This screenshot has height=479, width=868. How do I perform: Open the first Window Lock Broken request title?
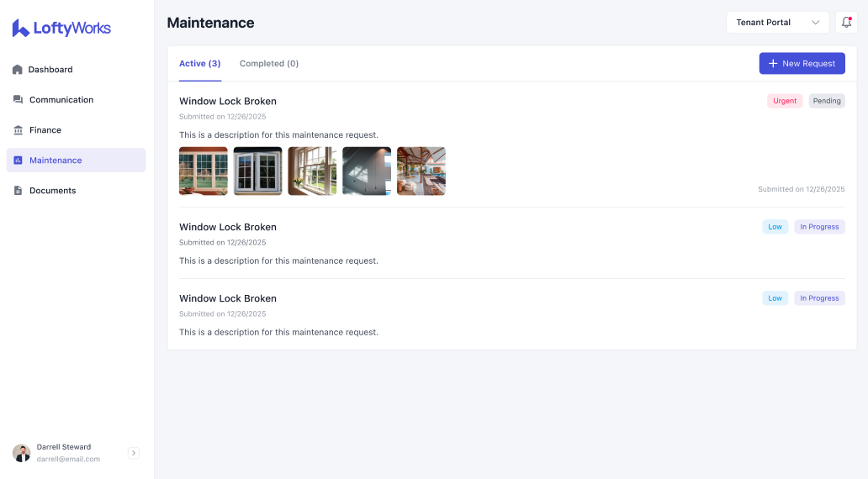(x=227, y=102)
